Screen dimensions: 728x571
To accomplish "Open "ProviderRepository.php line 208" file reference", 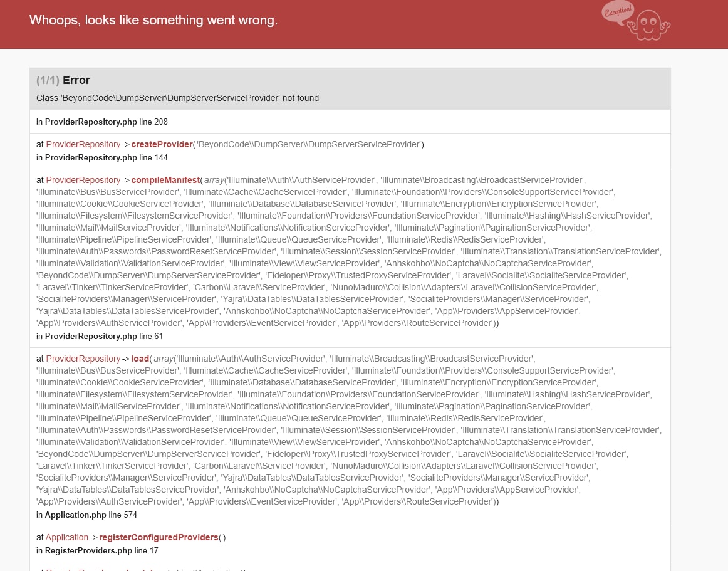I will point(102,122).
